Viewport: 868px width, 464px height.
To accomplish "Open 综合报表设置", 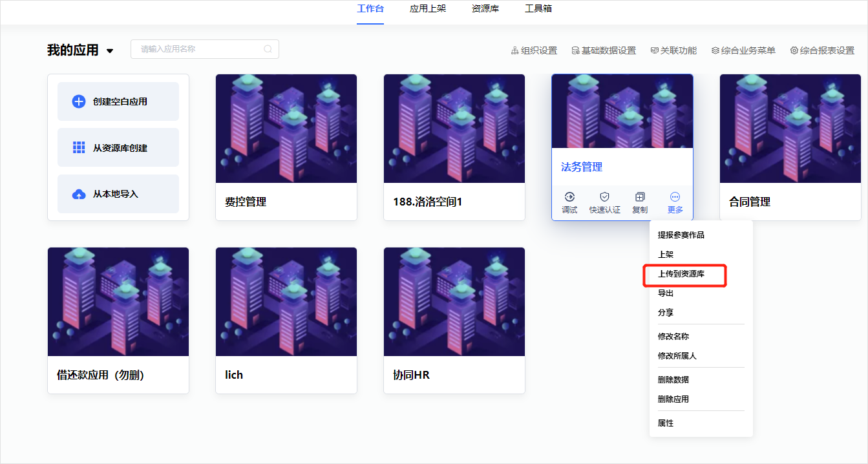I will tap(822, 50).
